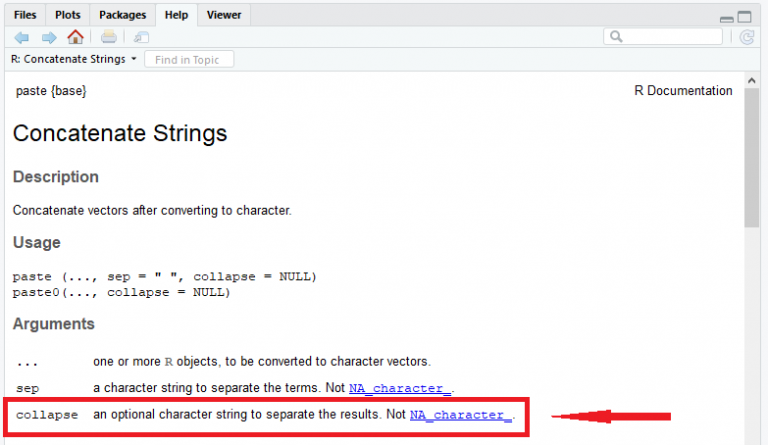The image size is (768, 445).
Task: Maximize the Help pane
Action: [x=744, y=17]
